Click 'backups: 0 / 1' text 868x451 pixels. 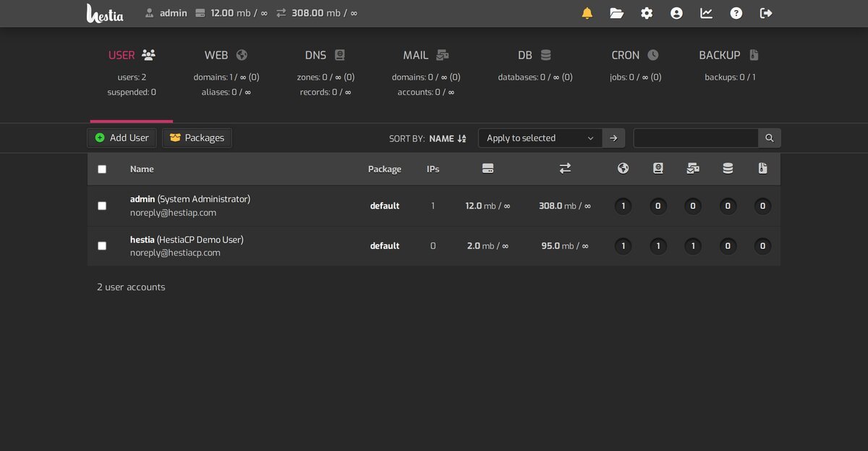pyautogui.click(x=730, y=77)
